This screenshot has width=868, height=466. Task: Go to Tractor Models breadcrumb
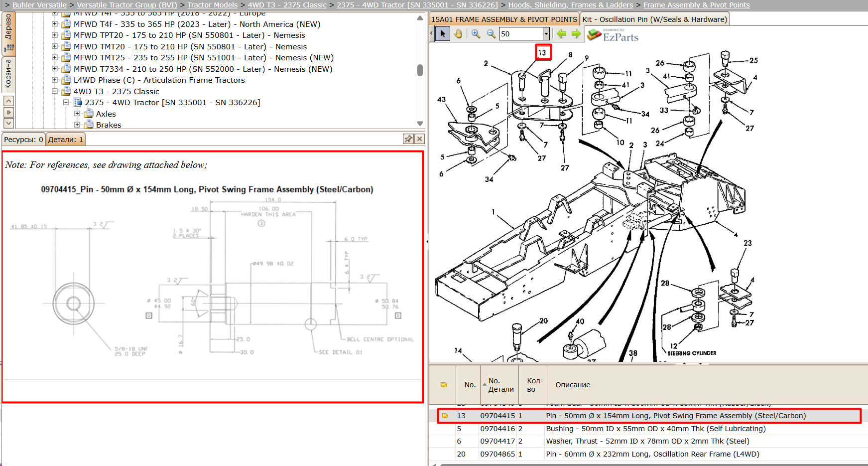tap(213, 5)
